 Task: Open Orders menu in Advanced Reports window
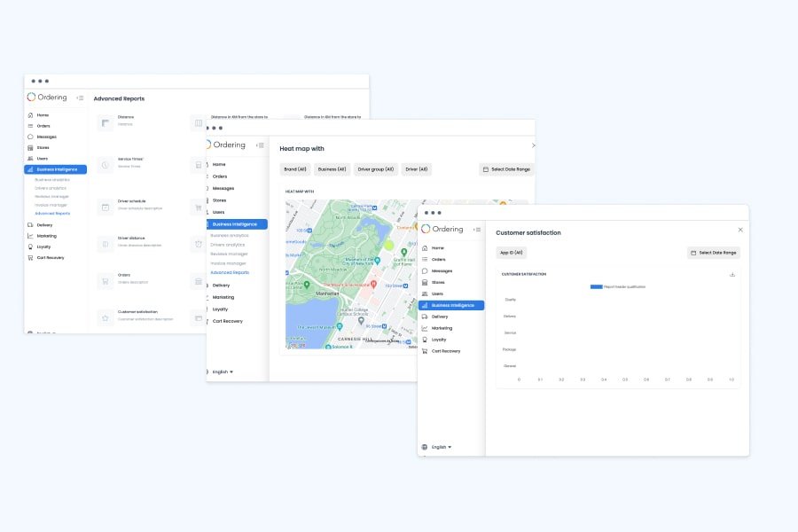click(x=43, y=126)
